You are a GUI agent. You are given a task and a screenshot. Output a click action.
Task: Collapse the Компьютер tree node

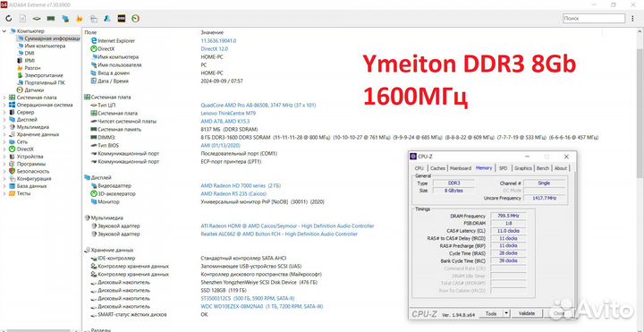[x=4, y=31]
